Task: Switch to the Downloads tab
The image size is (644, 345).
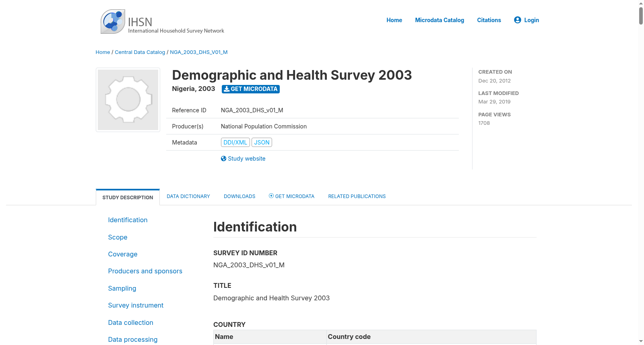Action: coord(239,196)
